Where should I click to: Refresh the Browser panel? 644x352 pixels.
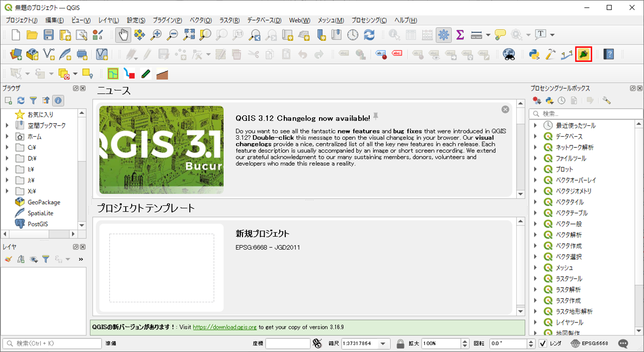[21, 101]
